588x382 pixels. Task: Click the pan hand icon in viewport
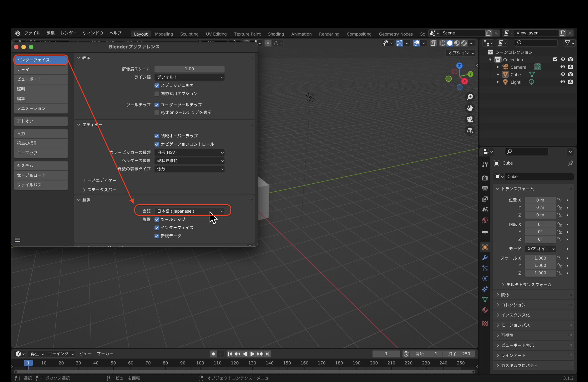[470, 108]
